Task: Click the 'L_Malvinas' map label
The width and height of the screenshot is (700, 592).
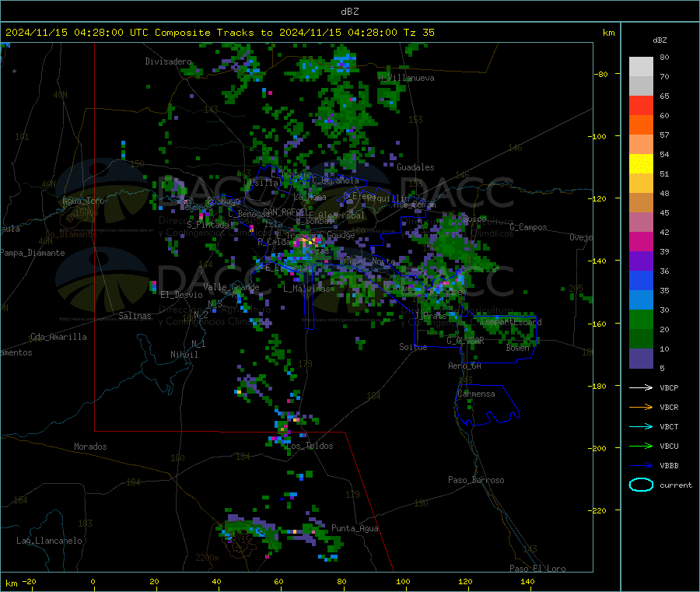Action: click(306, 289)
